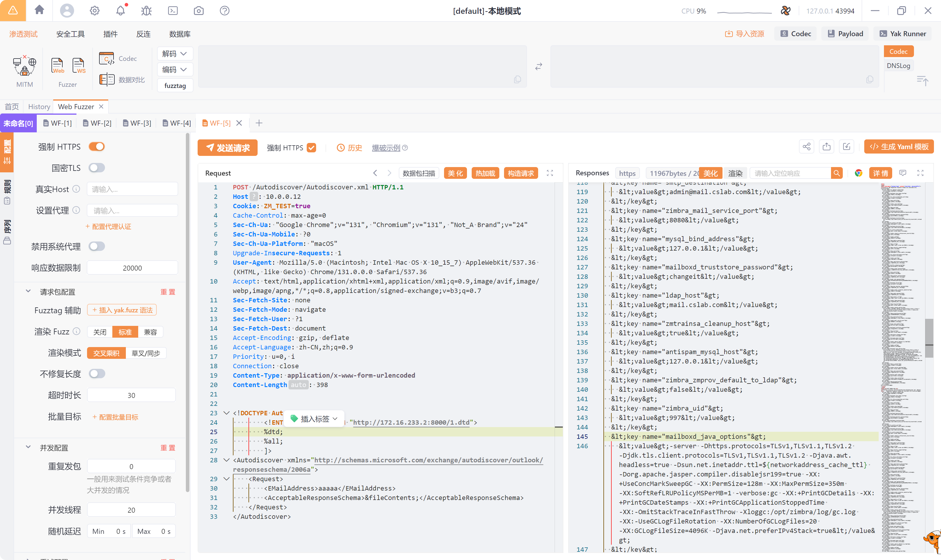The width and height of the screenshot is (941, 560).
Task: Toggle the 强制 HTTPS switch in left panel
Action: click(96, 146)
